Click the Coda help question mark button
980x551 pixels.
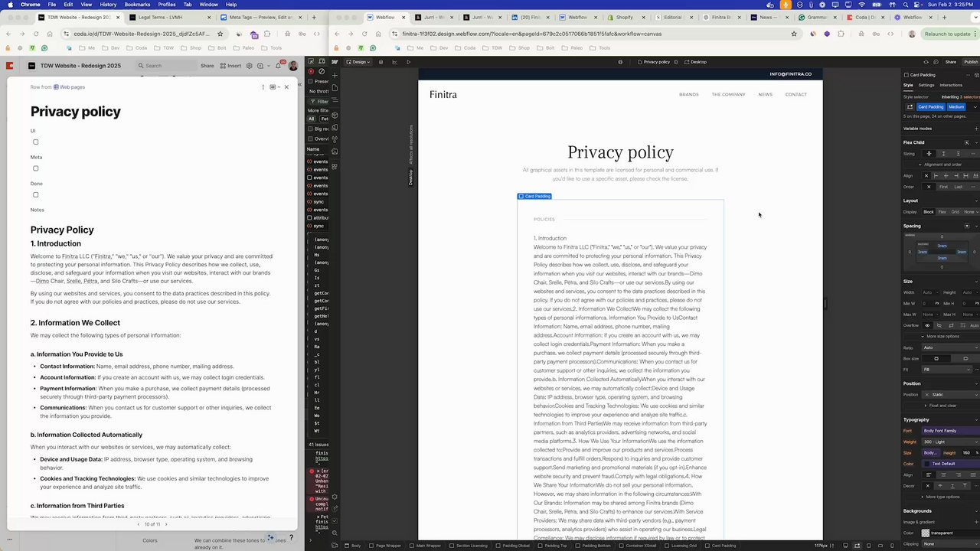(x=291, y=538)
